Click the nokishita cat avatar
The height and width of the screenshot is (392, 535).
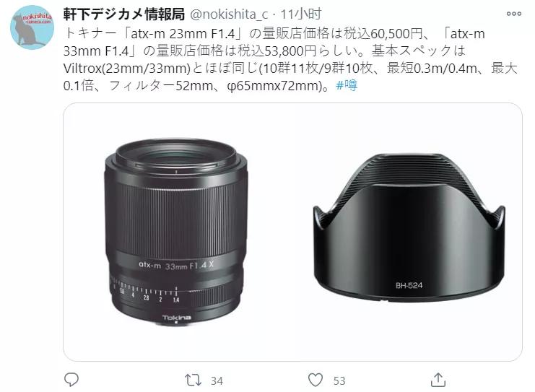coord(32,27)
